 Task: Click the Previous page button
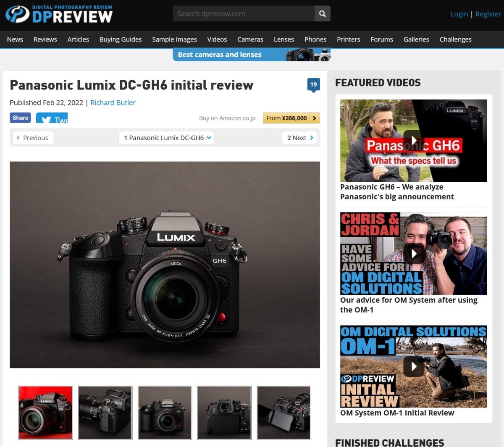(x=33, y=138)
